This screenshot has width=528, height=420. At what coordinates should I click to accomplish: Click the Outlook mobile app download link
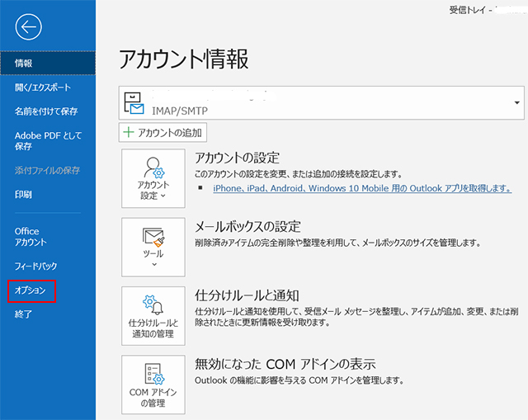point(361,189)
